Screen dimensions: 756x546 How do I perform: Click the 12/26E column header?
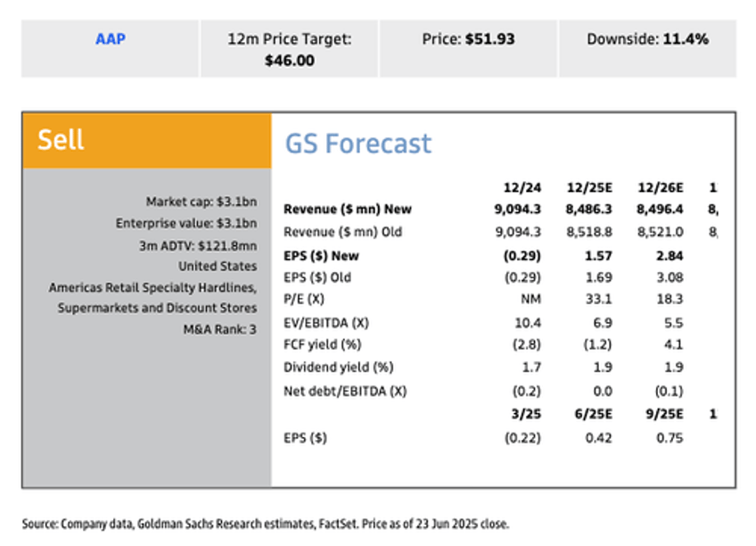pos(660,187)
